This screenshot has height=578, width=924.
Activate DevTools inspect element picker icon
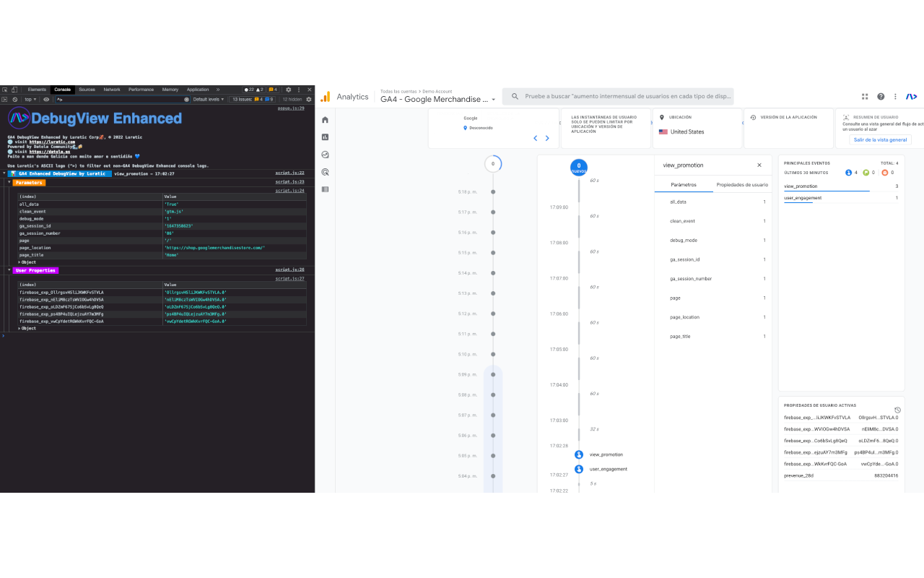5,90
